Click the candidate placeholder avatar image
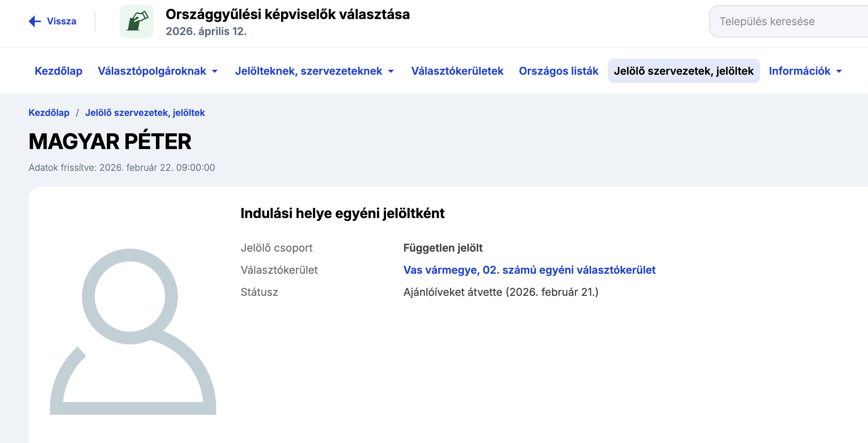This screenshot has width=868, height=443. coord(133,331)
